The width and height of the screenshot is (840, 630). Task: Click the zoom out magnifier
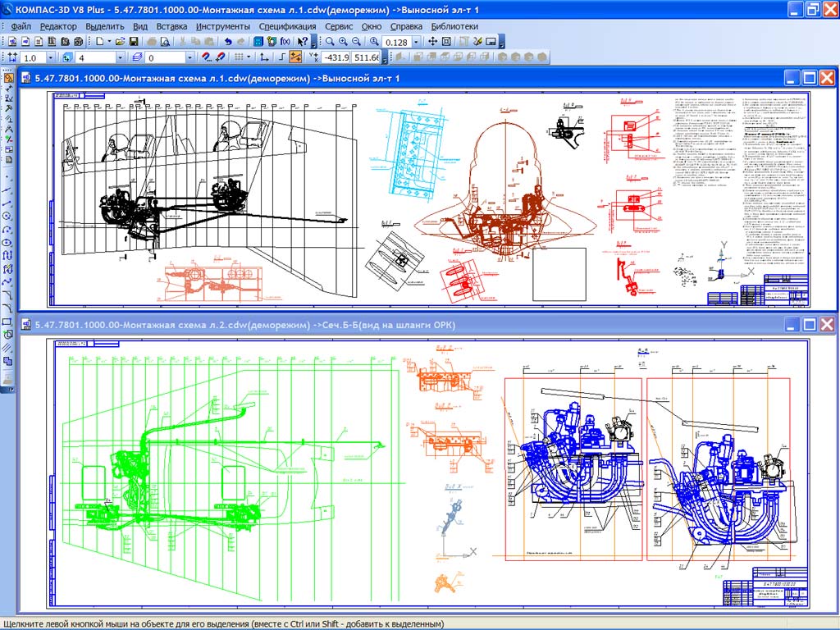(x=356, y=41)
